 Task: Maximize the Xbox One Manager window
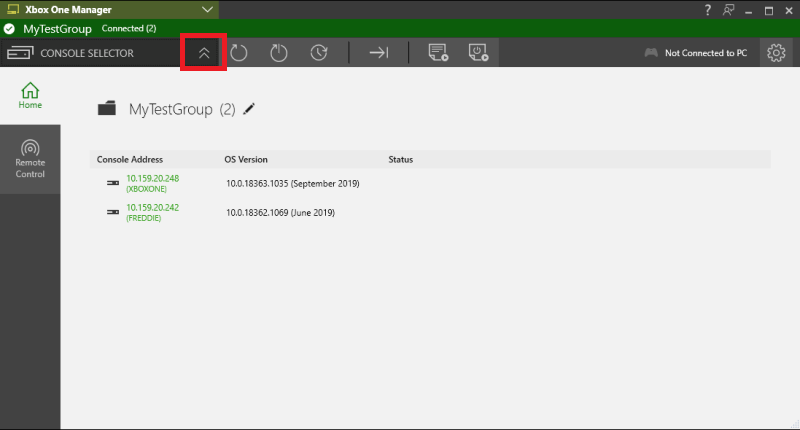tap(769, 11)
